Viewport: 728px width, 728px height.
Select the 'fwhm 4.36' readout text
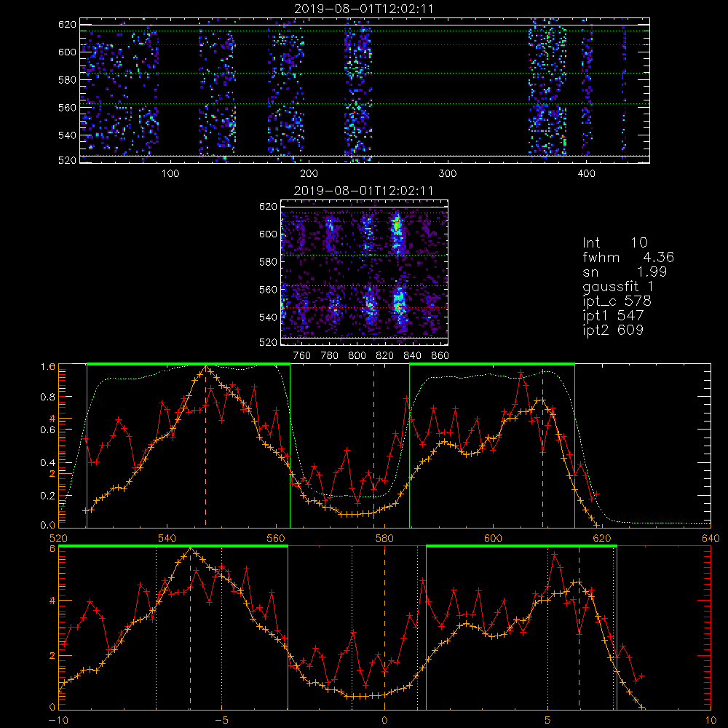click(x=628, y=257)
